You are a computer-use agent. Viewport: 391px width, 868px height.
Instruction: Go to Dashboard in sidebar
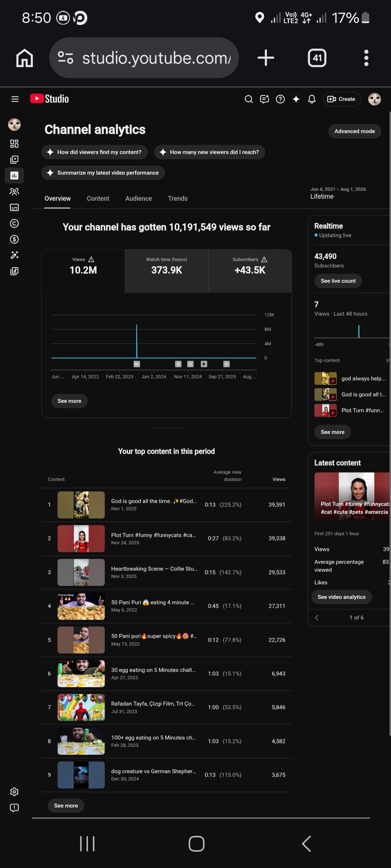click(x=14, y=144)
